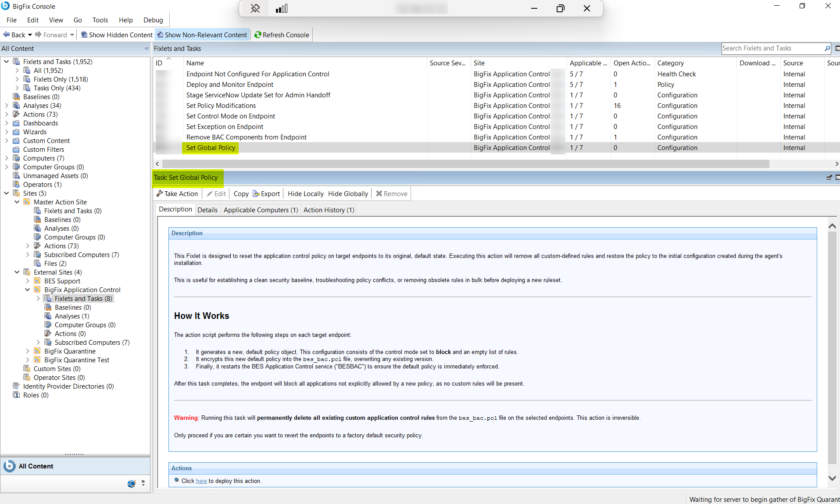Image resolution: width=840 pixels, height=504 pixels.
Task: Click the Forward navigation button
Action: 51,35
